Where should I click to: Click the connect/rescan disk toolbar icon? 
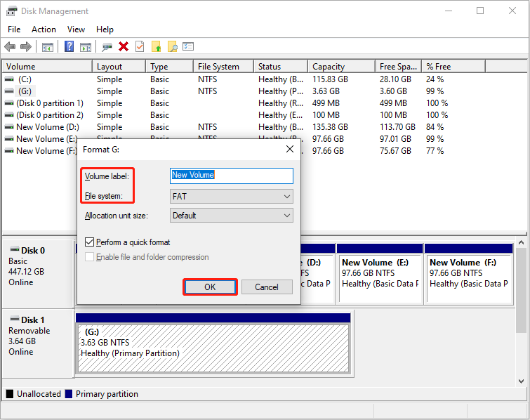pos(107,47)
